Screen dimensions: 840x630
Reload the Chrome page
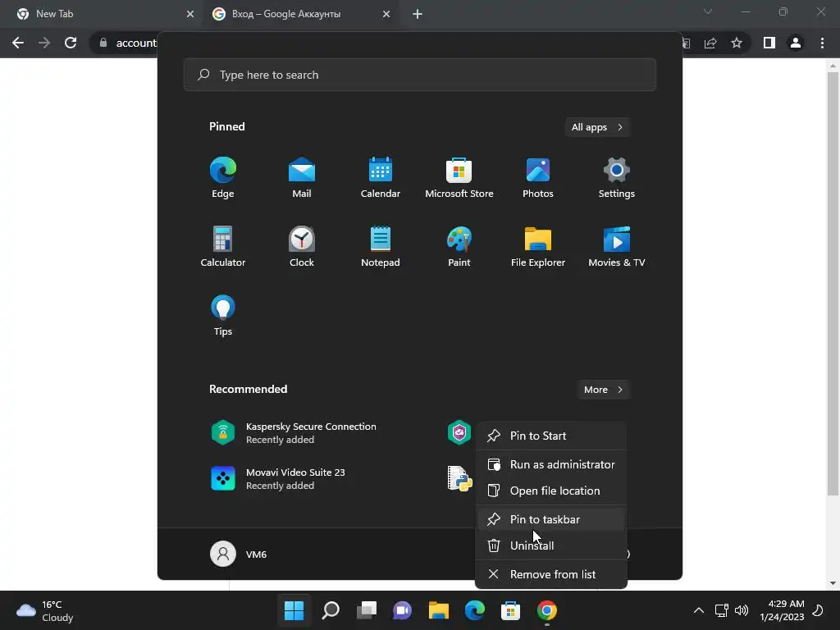71,43
